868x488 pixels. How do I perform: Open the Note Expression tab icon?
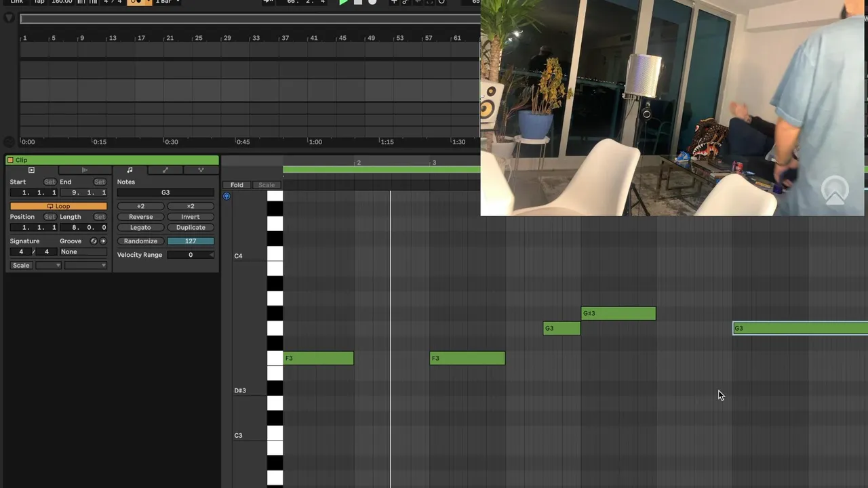coord(201,170)
